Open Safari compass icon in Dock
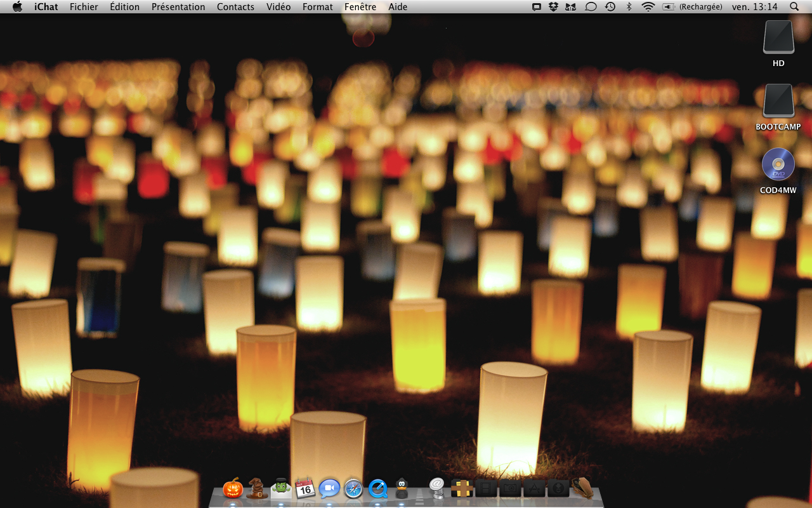812x508 pixels. coord(354,488)
